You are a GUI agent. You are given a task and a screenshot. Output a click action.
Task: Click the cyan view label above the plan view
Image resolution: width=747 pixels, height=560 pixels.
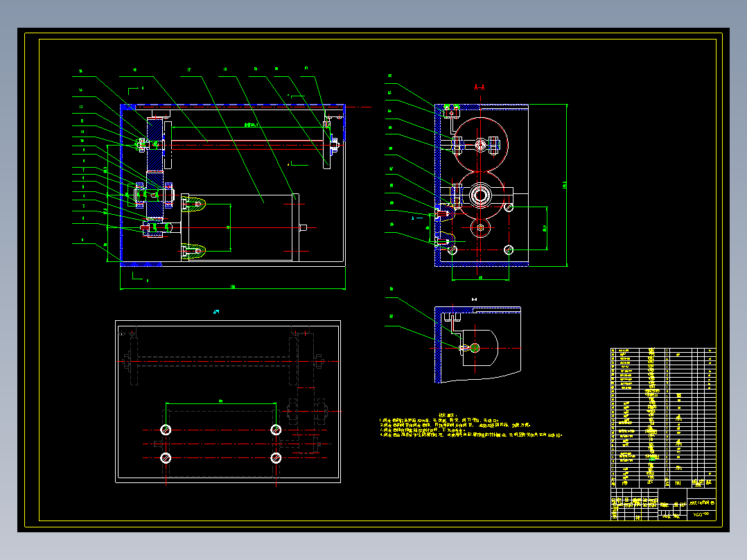(x=216, y=312)
